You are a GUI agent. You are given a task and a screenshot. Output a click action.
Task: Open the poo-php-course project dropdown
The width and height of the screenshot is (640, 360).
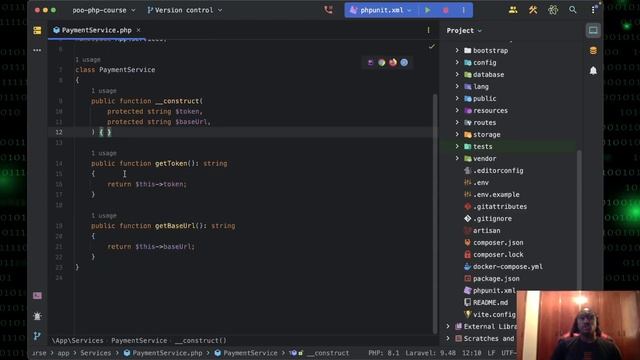(104, 10)
